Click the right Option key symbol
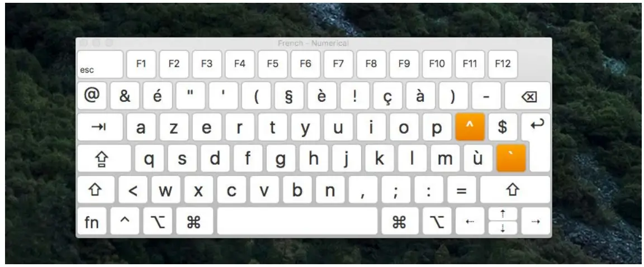The width and height of the screenshot is (644, 267). [x=437, y=221]
